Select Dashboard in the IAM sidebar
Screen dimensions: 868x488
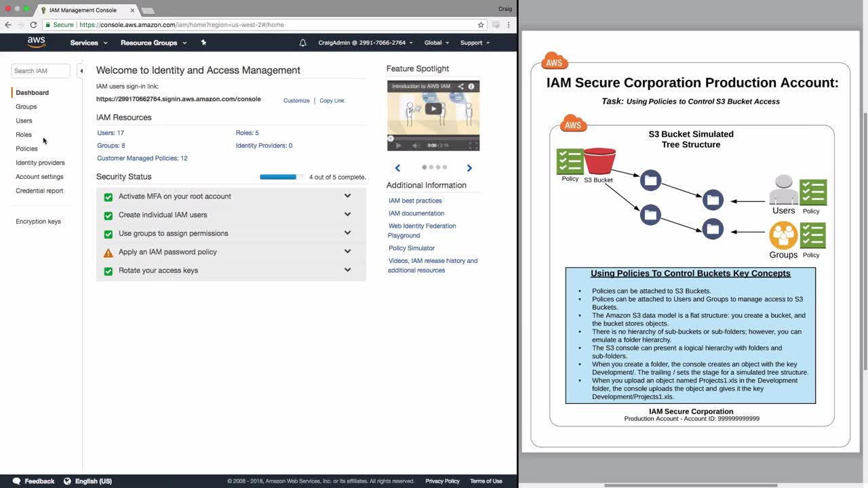(x=32, y=93)
